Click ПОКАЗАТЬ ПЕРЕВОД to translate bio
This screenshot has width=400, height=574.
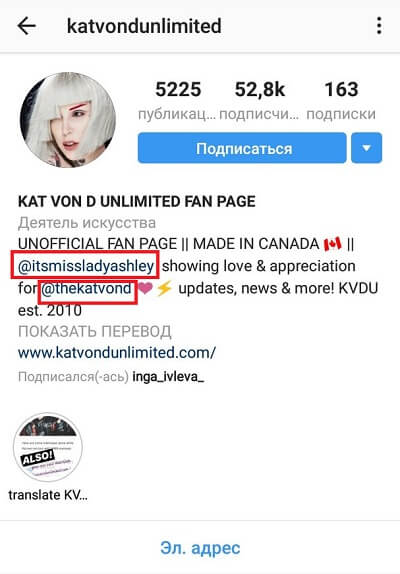(94, 331)
